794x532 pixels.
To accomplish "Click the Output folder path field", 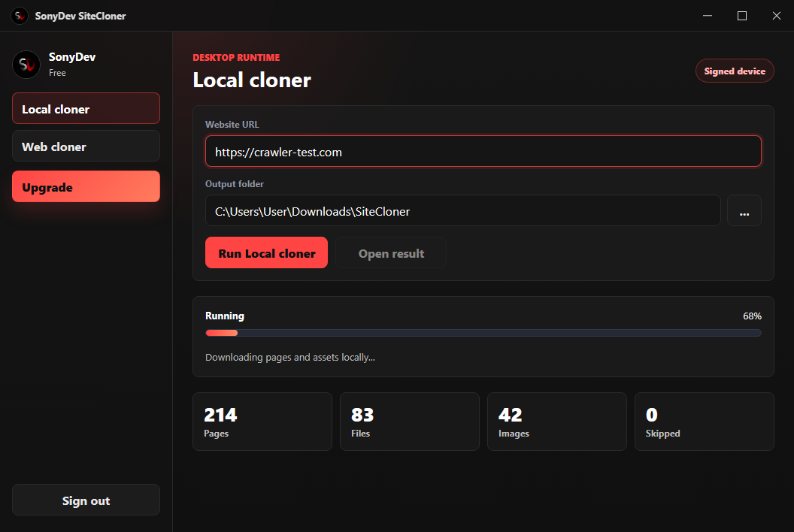I will tap(463, 210).
